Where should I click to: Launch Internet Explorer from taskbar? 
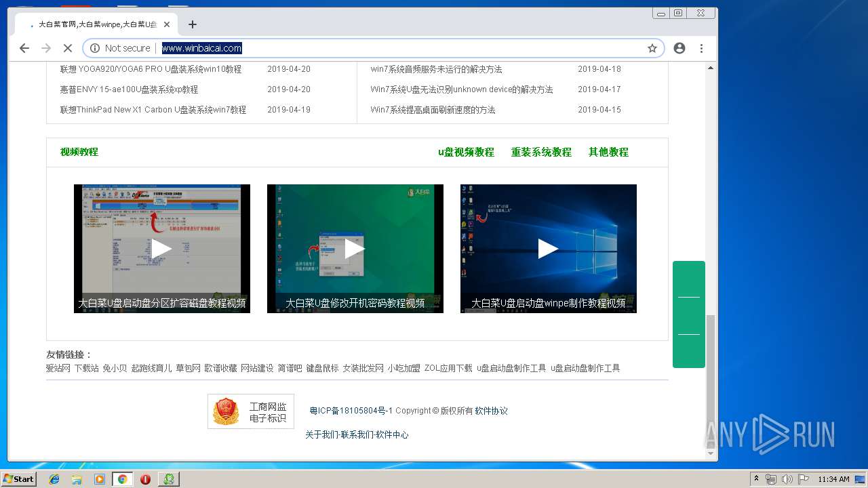[x=54, y=479]
